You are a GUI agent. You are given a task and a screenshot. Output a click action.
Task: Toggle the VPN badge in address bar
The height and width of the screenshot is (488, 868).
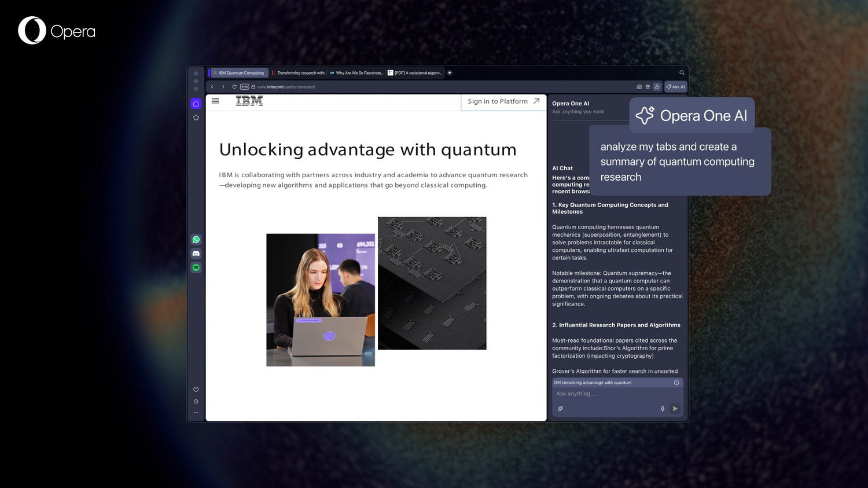click(244, 87)
